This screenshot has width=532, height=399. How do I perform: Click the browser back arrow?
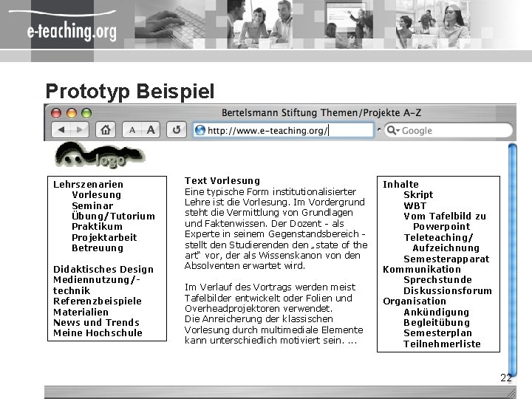tap(61, 129)
